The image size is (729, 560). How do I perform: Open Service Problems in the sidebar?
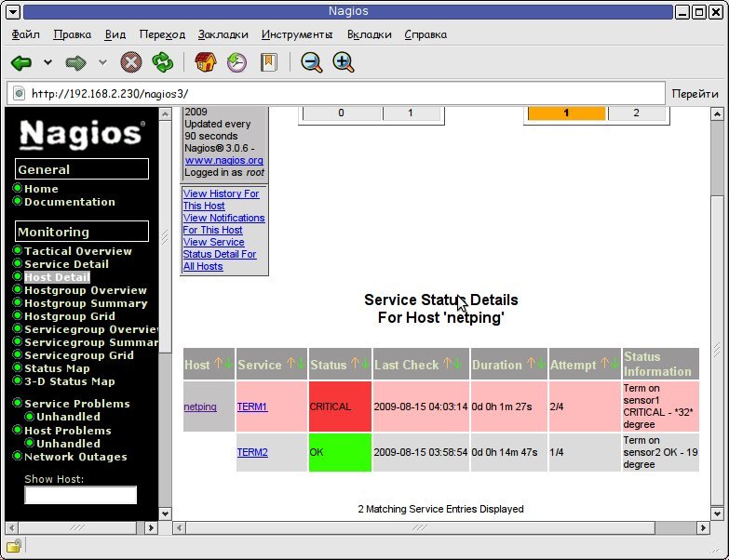coord(77,404)
